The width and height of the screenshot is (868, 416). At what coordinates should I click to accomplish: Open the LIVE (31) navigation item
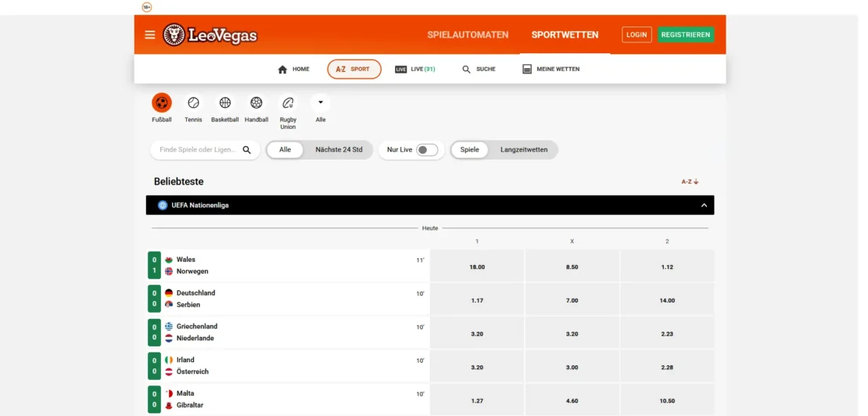point(415,69)
